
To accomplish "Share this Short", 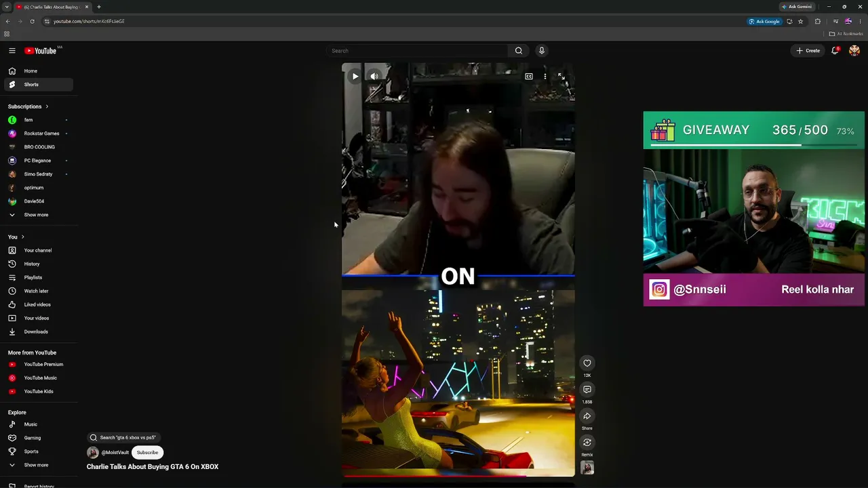I will [x=587, y=416].
